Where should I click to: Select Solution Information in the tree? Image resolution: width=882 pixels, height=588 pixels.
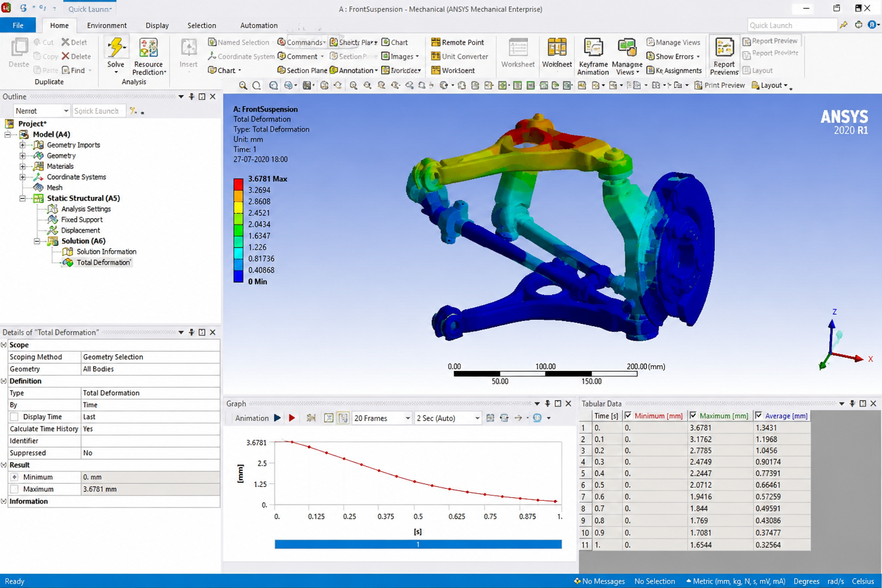pos(106,252)
